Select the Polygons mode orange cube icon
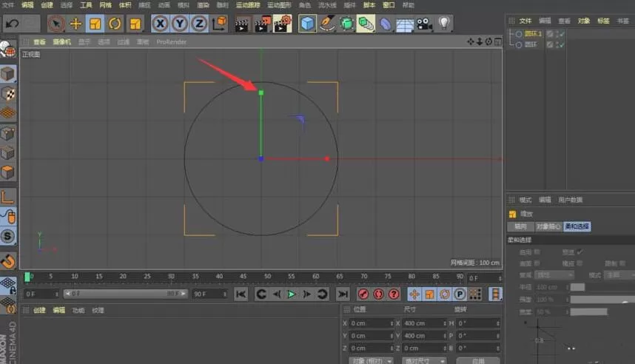The width and height of the screenshot is (635, 364). coord(8,172)
